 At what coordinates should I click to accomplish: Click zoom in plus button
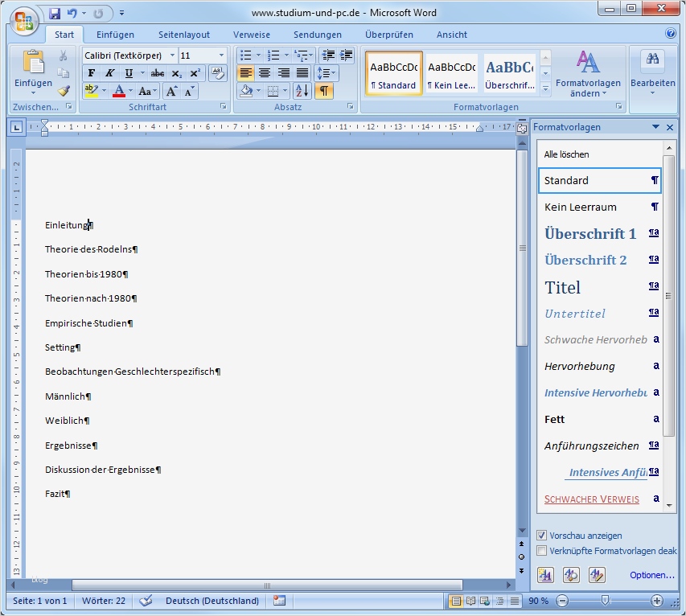(x=655, y=601)
